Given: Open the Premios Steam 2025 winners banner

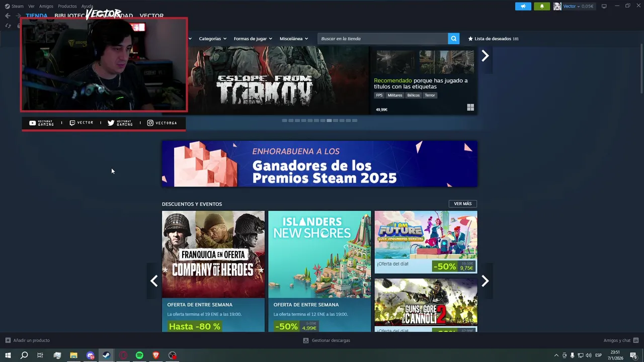Looking at the screenshot, I should click(319, 164).
